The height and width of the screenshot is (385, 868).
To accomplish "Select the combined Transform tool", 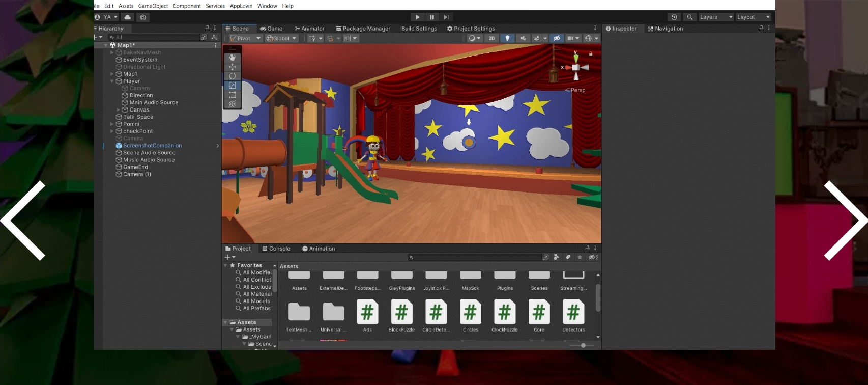I will click(233, 104).
